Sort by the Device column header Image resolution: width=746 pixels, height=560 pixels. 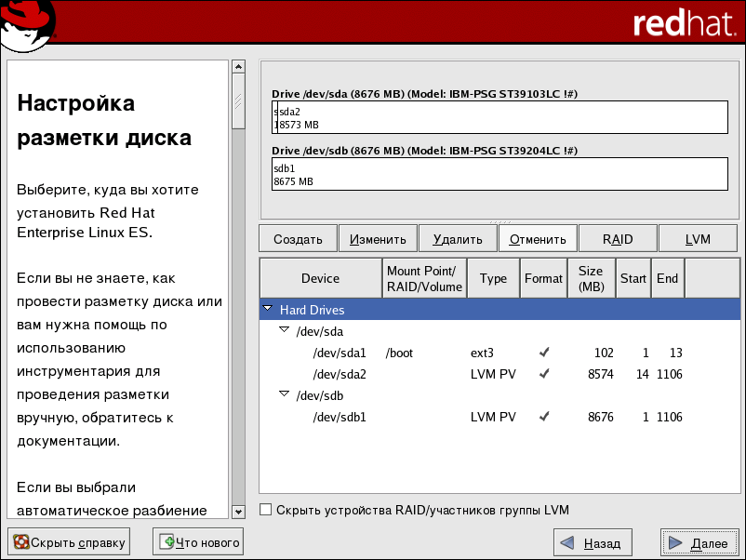click(321, 278)
